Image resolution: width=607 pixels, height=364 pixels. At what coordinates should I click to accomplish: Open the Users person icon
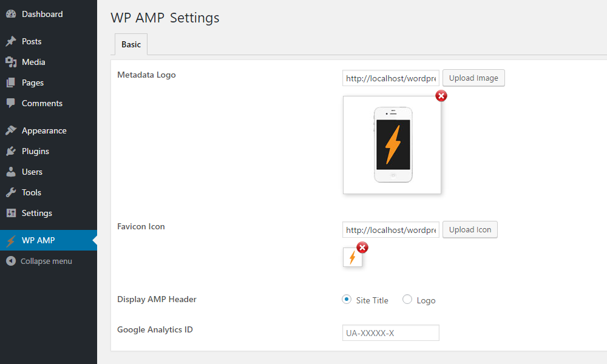point(11,171)
